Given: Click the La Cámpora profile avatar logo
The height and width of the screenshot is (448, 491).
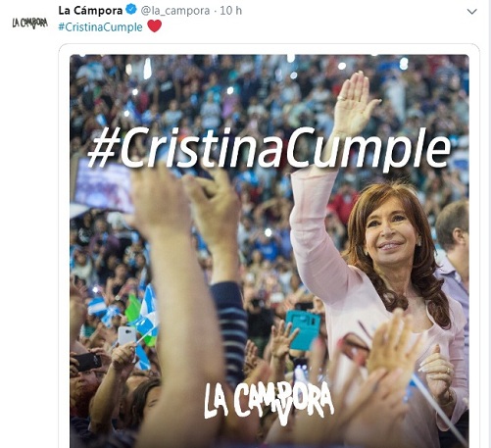Looking at the screenshot, I should 30,24.
